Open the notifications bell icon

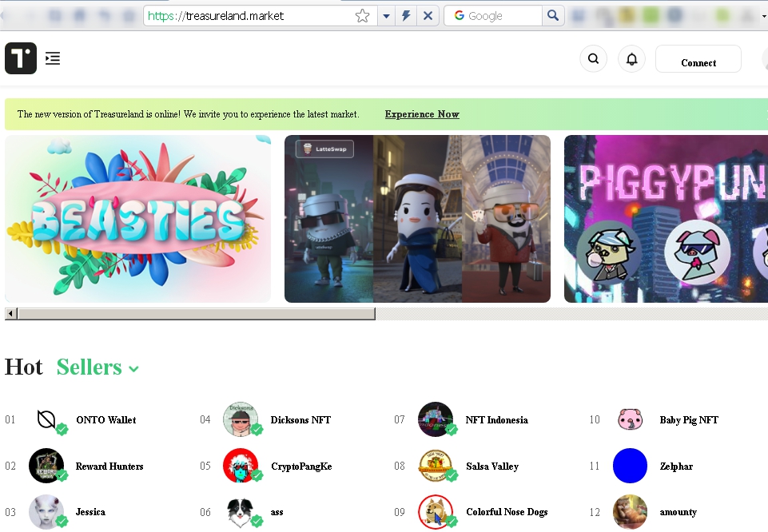click(631, 59)
